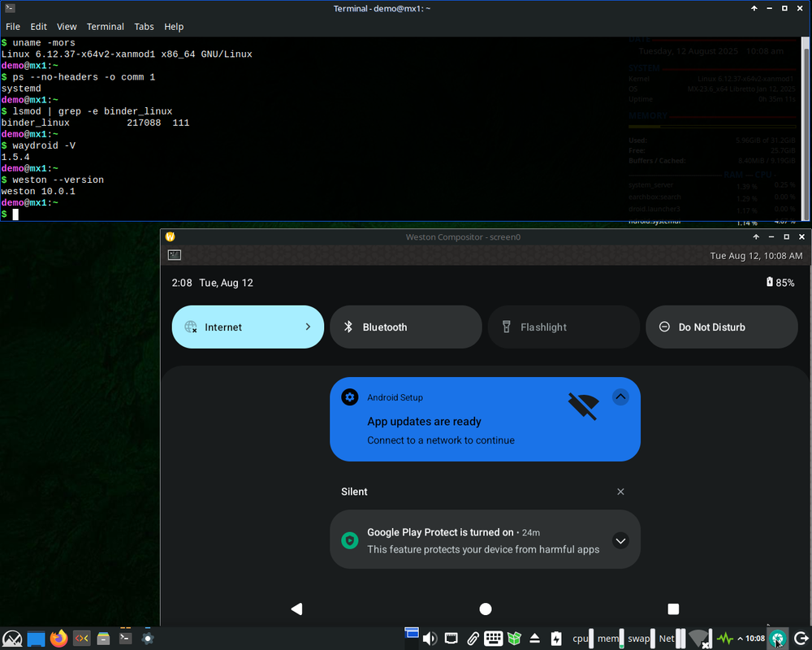Open the terminal launcher in taskbar
The width and height of the screenshot is (812, 650).
coord(125,638)
